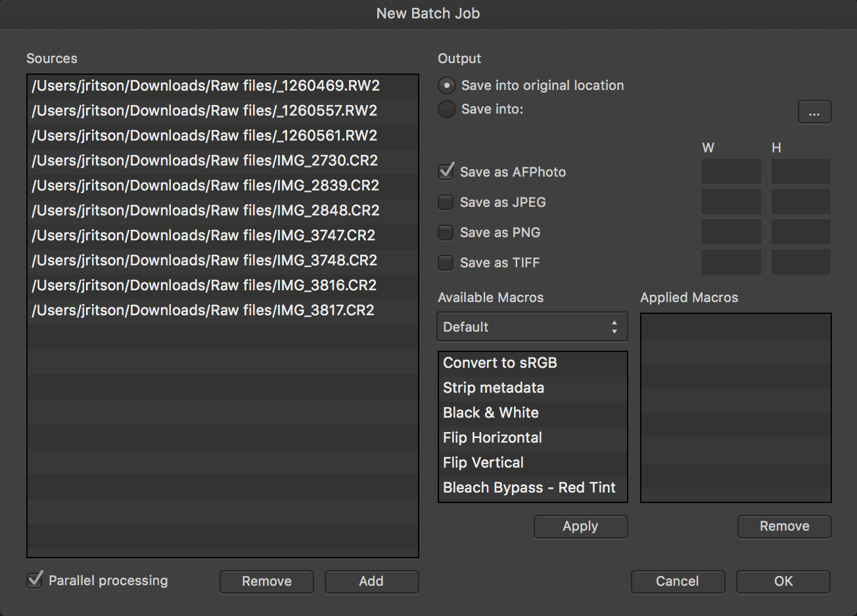
Task: Select 'Bleach Bypass - Red Tint' macro
Action: point(529,488)
